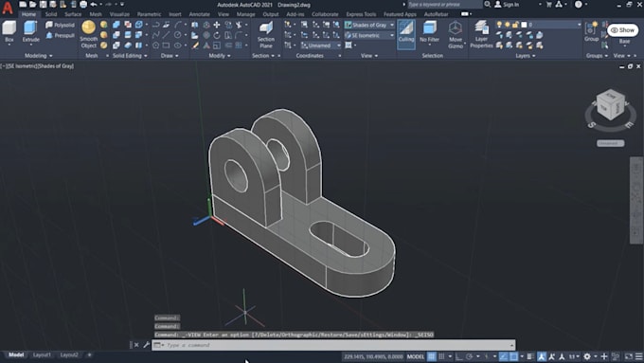Click the ViewCube in the viewport

coord(611,105)
